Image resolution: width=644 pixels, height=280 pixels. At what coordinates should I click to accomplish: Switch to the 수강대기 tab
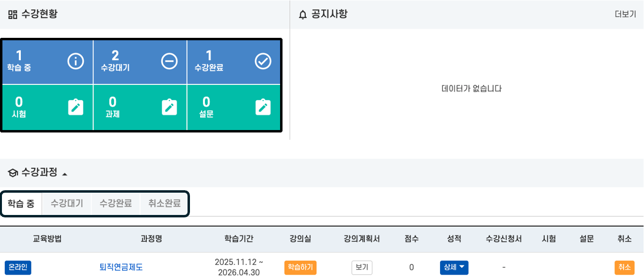coord(66,204)
